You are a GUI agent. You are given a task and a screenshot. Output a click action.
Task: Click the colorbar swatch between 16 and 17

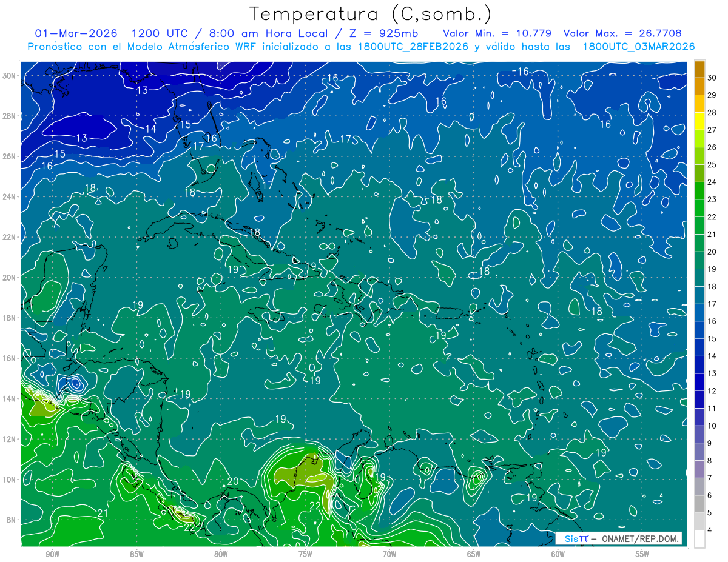699,312
